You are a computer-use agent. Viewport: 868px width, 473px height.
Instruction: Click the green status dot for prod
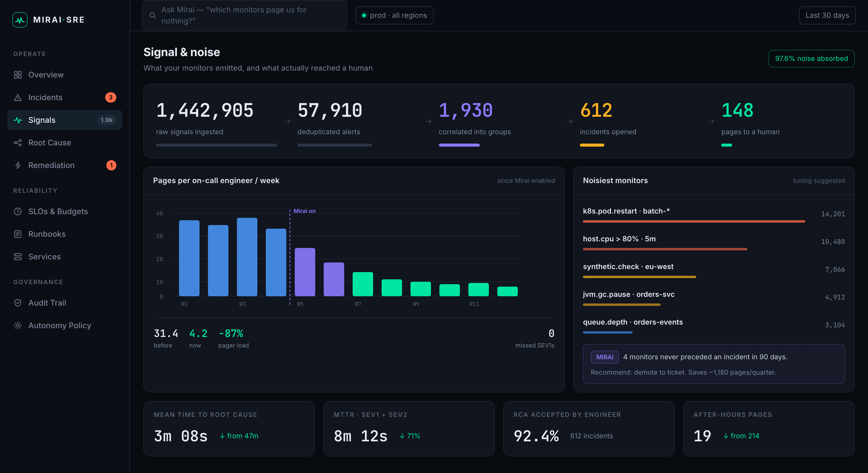(x=364, y=15)
